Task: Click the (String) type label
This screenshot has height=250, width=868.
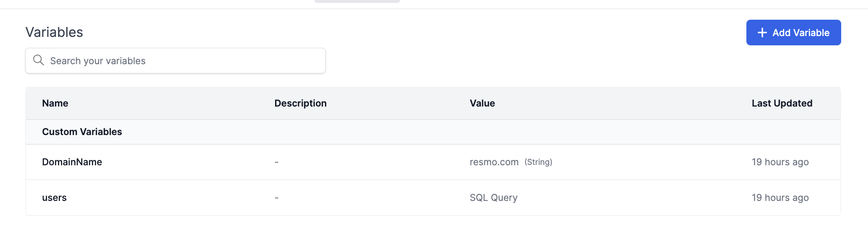Action: [x=538, y=162]
